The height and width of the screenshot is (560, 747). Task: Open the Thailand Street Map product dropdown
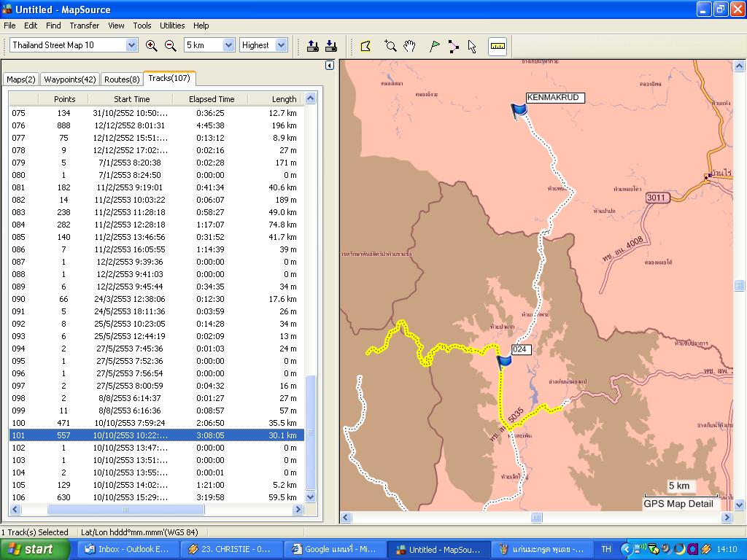[x=131, y=45]
